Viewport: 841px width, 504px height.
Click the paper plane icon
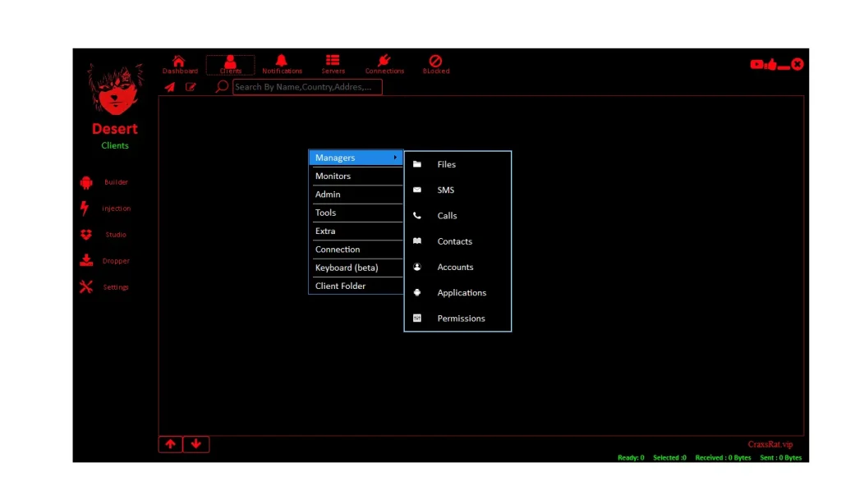tap(170, 87)
